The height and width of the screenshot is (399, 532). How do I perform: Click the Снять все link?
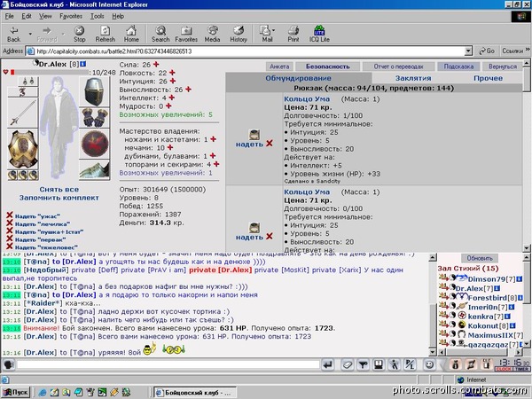(59, 190)
